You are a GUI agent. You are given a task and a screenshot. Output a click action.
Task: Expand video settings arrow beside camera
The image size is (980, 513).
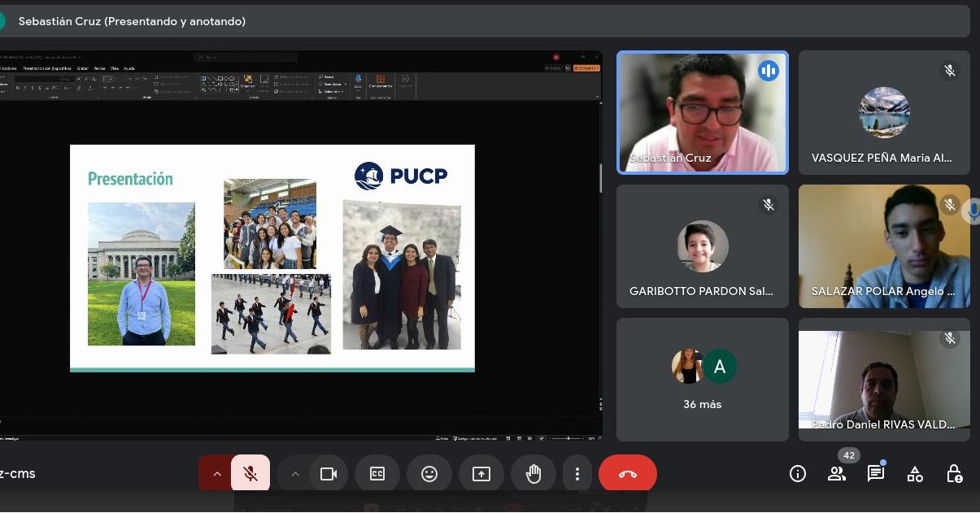point(295,474)
